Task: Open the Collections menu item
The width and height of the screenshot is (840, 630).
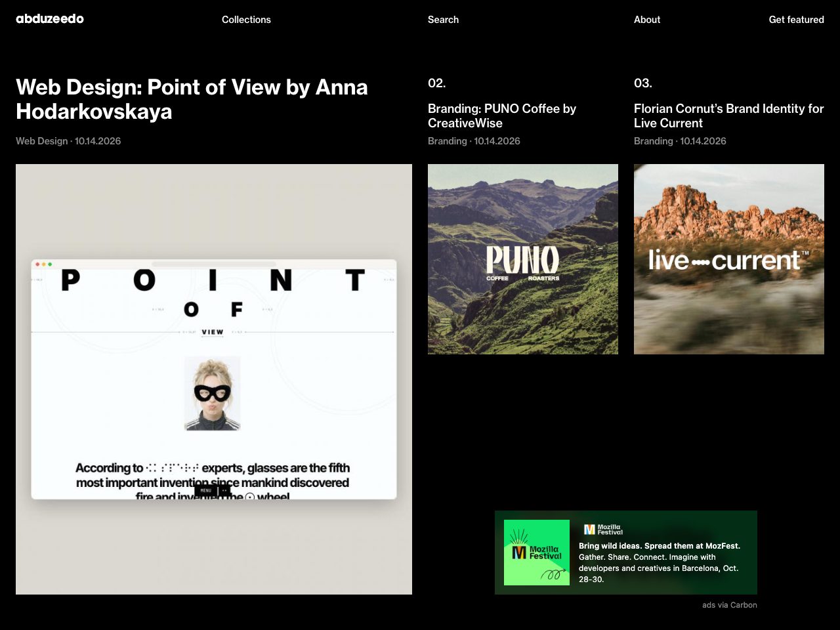Action: tap(246, 20)
